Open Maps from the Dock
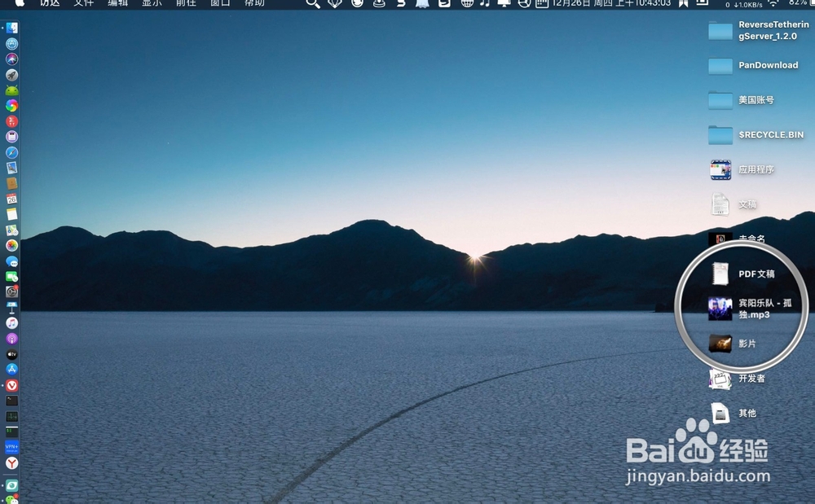Screen dimensions: 815x504 [x=12, y=230]
